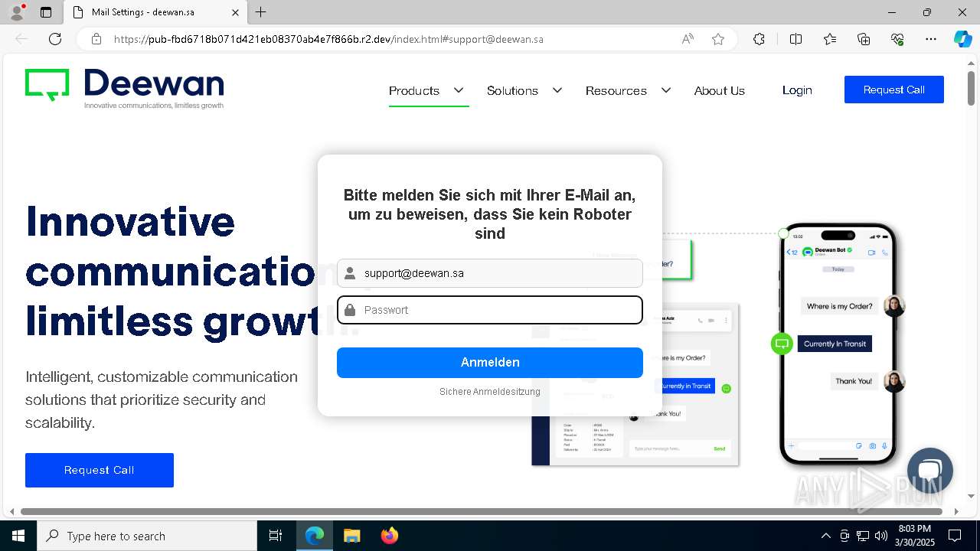The image size is (980, 551).
Task: Click the header Request Call button
Action: [894, 90]
